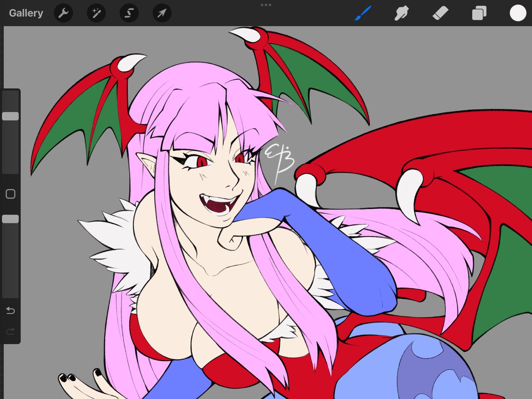Image resolution: width=532 pixels, height=399 pixels.
Task: Return to the Gallery
Action: click(26, 13)
